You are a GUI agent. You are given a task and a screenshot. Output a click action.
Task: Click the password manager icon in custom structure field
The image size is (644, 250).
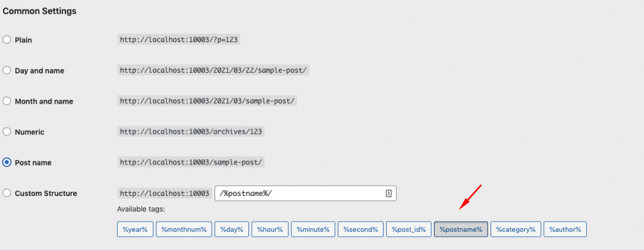[x=389, y=193]
